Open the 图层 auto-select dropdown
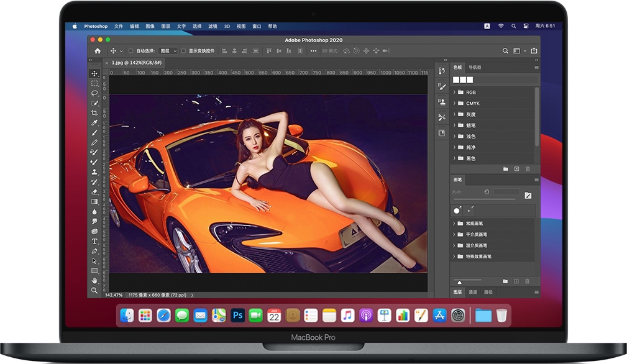This screenshot has height=364, width=627. tap(168, 51)
